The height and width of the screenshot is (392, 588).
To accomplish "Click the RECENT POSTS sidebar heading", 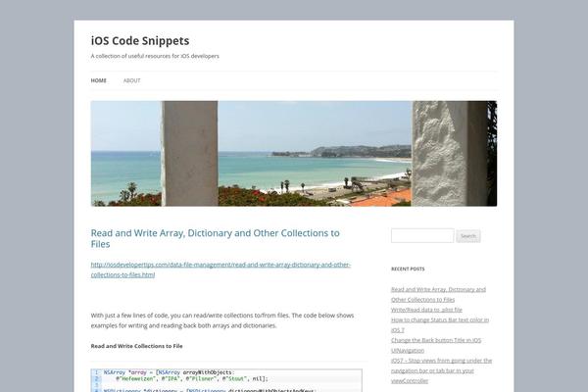I will 408,269.
